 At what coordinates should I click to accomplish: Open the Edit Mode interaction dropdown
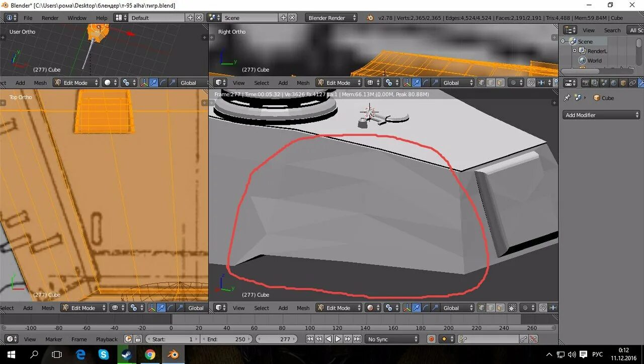click(x=338, y=308)
